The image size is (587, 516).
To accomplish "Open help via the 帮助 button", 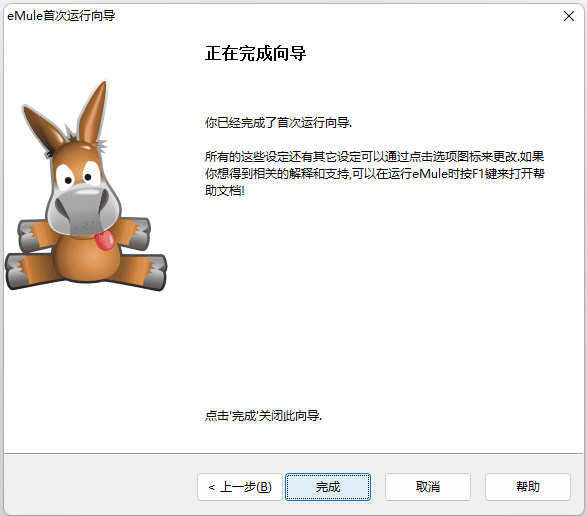I will pos(527,486).
